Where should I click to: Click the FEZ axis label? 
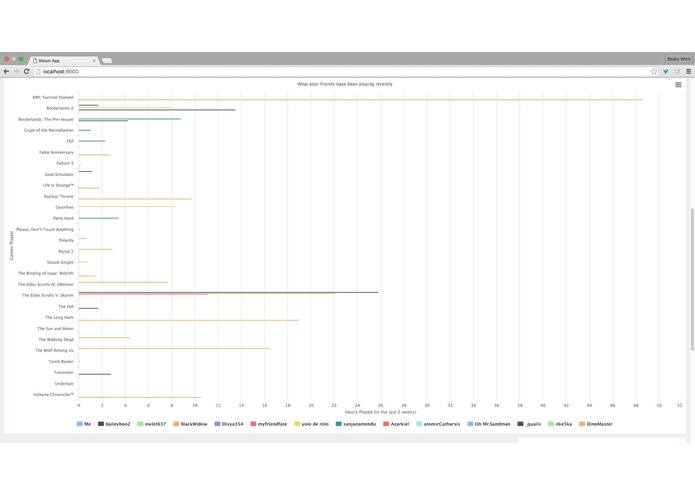tap(70, 141)
